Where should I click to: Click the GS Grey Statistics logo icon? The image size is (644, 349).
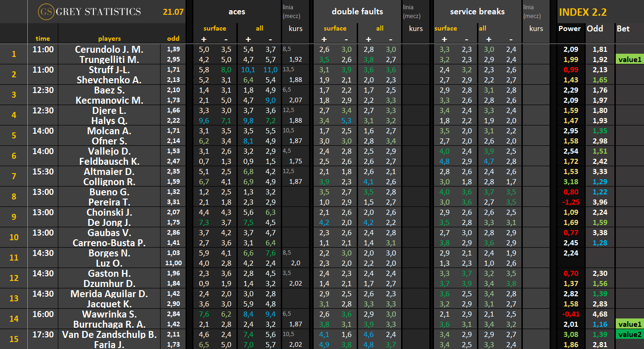[45, 12]
